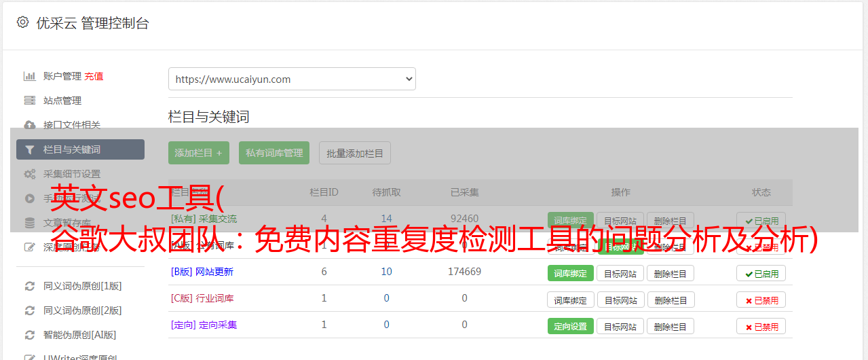The height and width of the screenshot is (360, 868).
Task: Click the gears icon for 采集细节设置
Action: 30,174
